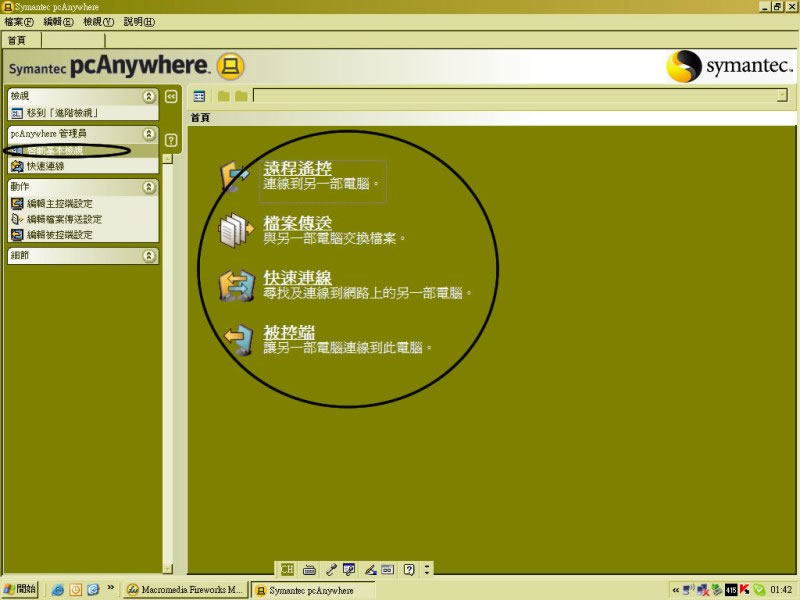Screen dimensions: 800x600
Task: Click the IME bar help icon
Action: point(409,569)
